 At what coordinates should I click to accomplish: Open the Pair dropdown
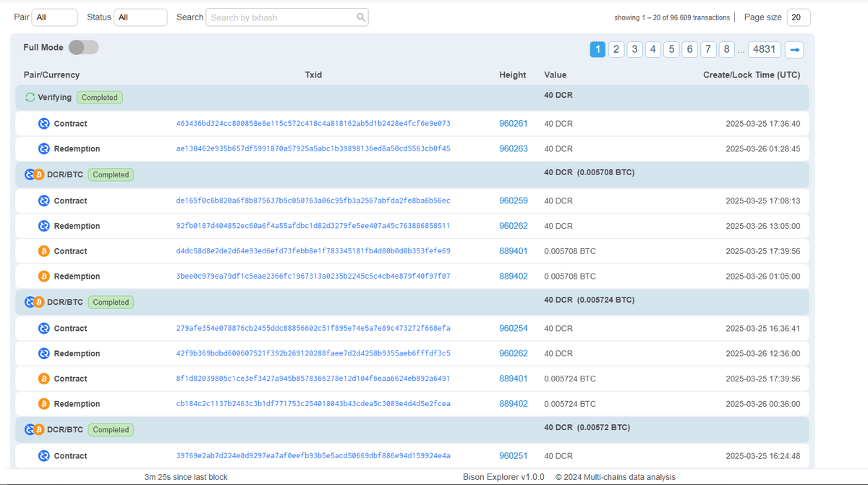tap(55, 17)
